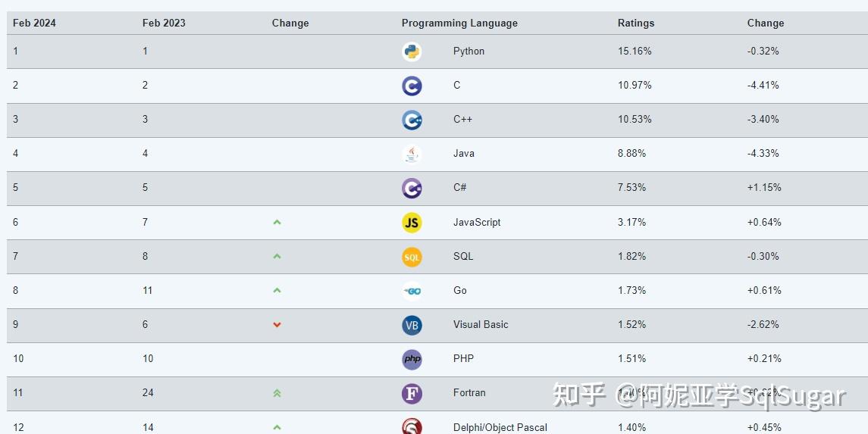Viewport: 868px width, 434px height.
Task: Click the Go gopher logo icon
Action: tap(412, 291)
